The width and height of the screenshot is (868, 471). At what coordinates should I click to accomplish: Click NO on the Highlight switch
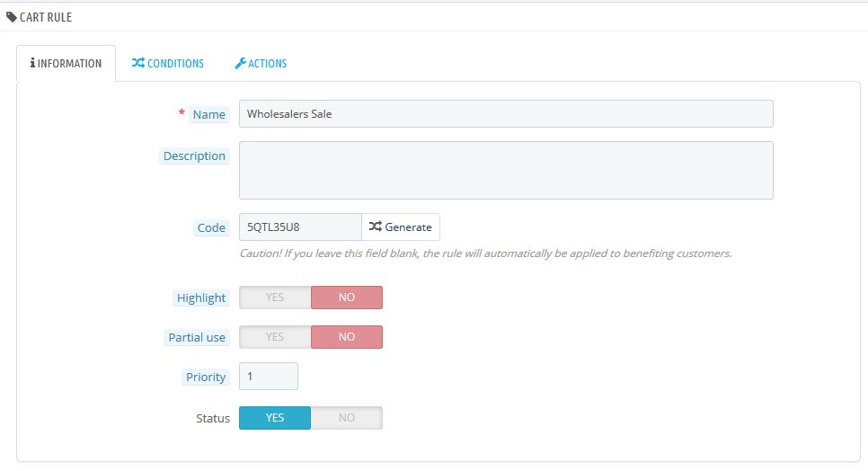click(x=347, y=298)
